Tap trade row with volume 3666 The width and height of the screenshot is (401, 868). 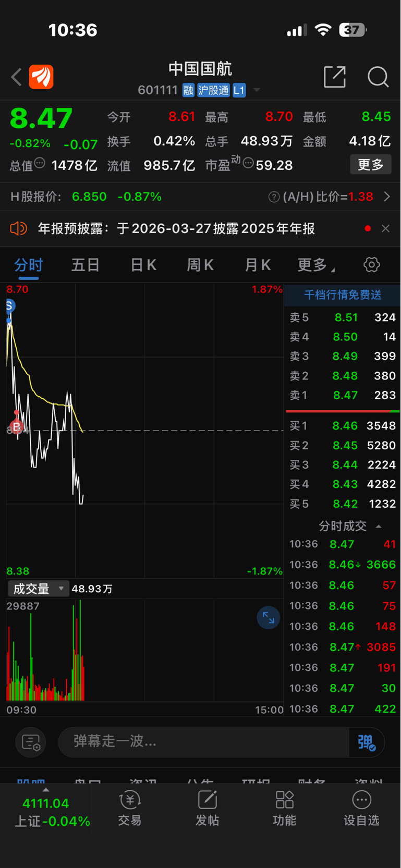[x=343, y=565]
